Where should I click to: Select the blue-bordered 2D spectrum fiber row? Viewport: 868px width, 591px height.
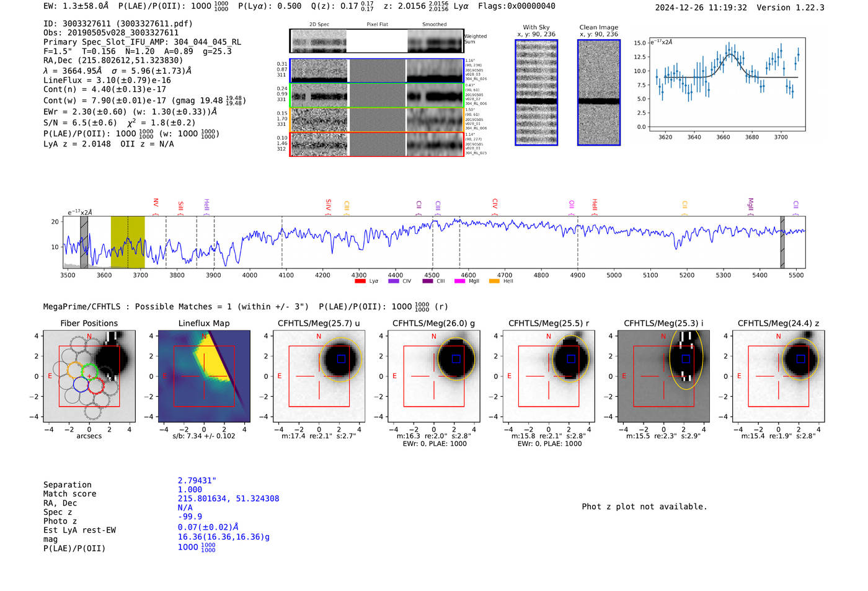(x=377, y=71)
